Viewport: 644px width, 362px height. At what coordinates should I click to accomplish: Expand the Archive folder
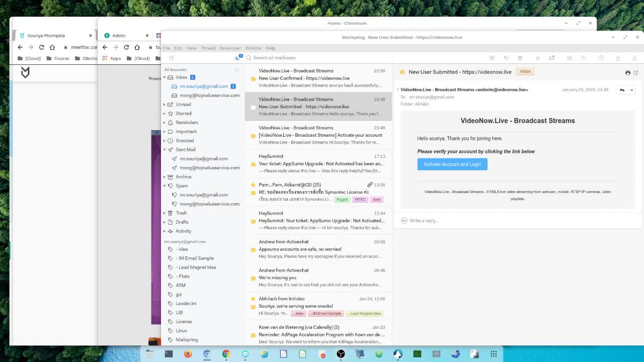coord(165,177)
